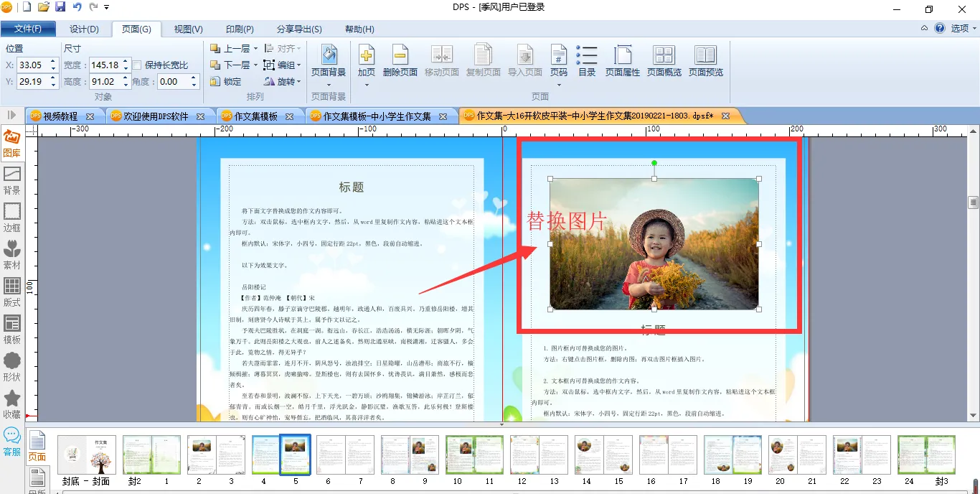
Task: Open 页面概览 page overview
Action: click(x=664, y=61)
